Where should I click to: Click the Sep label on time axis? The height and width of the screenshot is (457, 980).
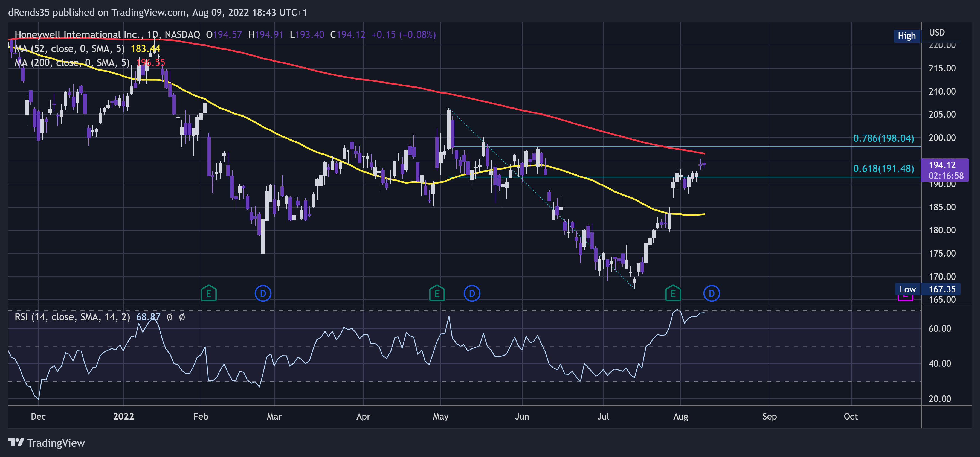769,416
